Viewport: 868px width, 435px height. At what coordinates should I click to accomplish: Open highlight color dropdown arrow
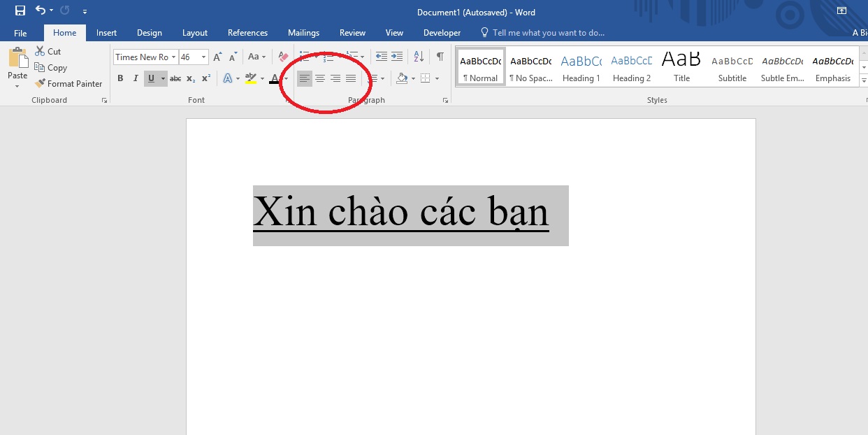click(x=263, y=78)
